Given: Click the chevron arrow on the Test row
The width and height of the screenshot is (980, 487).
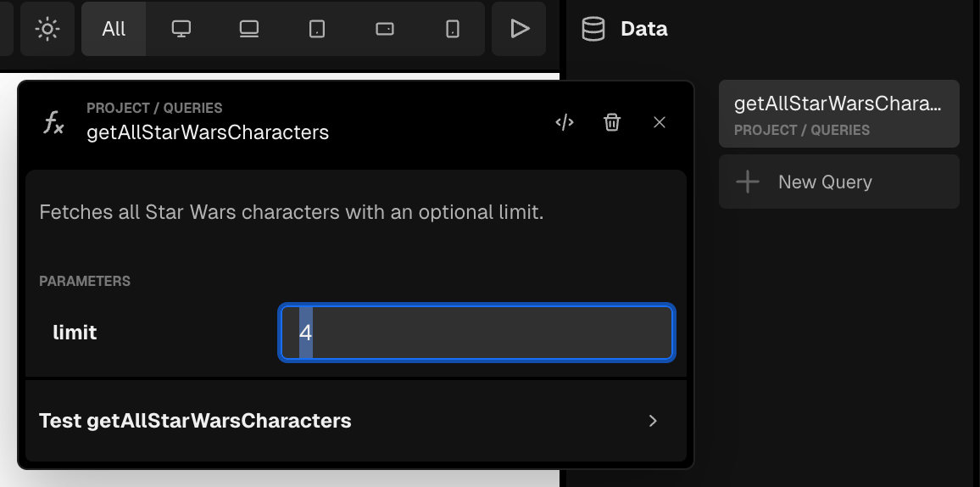Looking at the screenshot, I should click(x=653, y=421).
